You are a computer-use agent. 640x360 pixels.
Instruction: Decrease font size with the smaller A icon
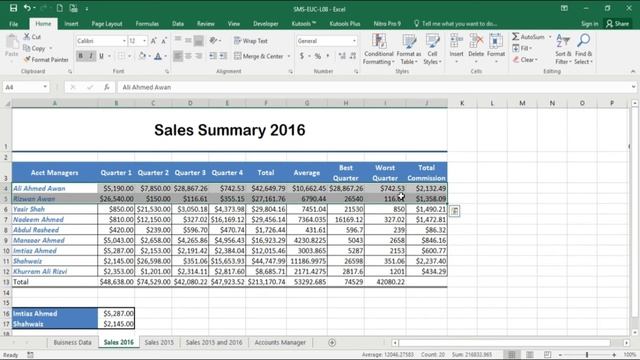[x=164, y=41]
